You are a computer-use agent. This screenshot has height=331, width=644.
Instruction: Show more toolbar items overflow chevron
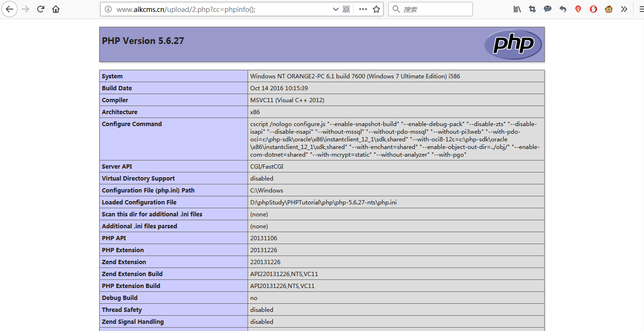[624, 9]
